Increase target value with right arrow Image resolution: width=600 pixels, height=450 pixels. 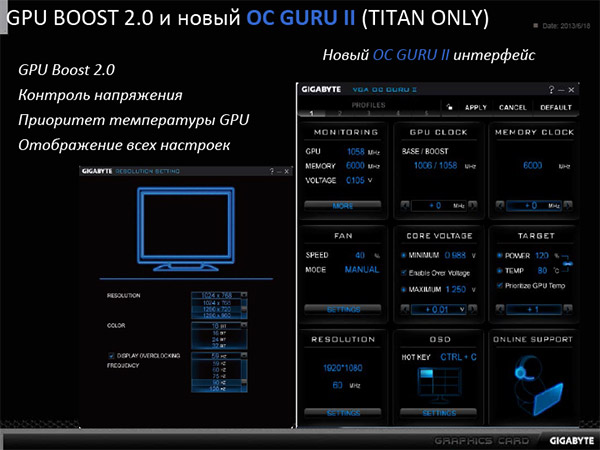click(568, 309)
